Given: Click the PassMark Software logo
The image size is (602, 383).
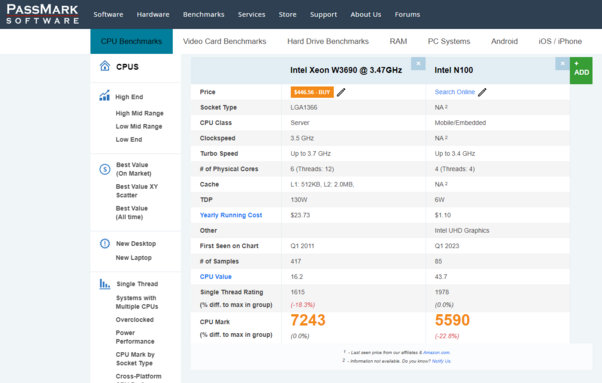Looking at the screenshot, I should pyautogui.click(x=42, y=14).
